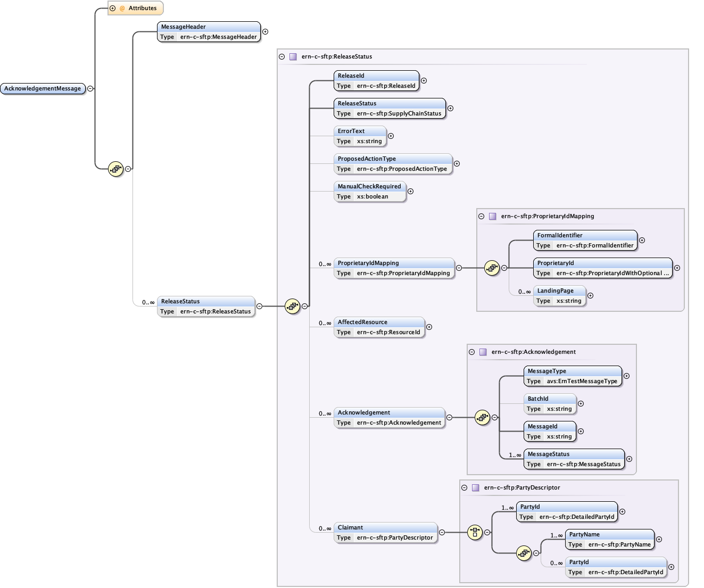Select the AcknowledgementMessage root node

point(43,89)
